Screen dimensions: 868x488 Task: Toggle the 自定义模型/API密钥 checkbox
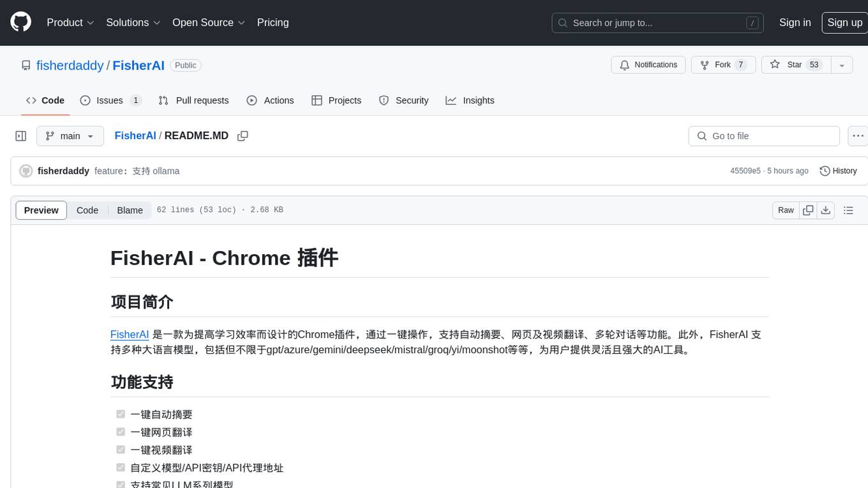121,468
